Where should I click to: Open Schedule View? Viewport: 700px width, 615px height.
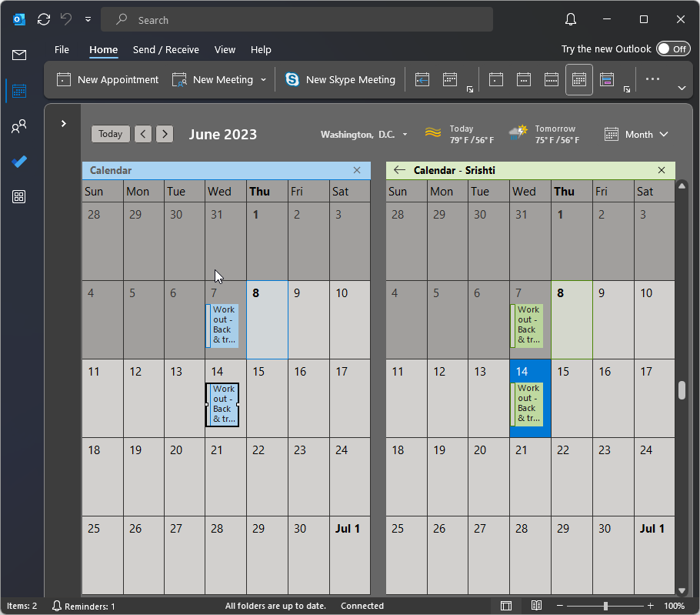606,79
